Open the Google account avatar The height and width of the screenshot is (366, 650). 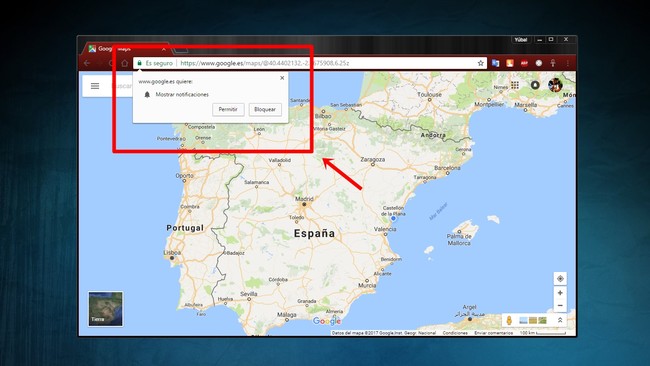coord(555,85)
